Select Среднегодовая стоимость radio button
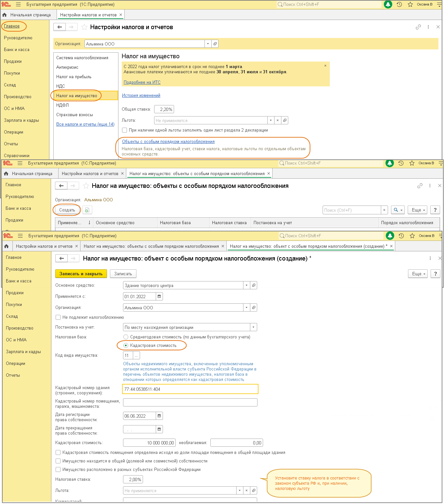This screenshot has height=504, width=444. 126,337
